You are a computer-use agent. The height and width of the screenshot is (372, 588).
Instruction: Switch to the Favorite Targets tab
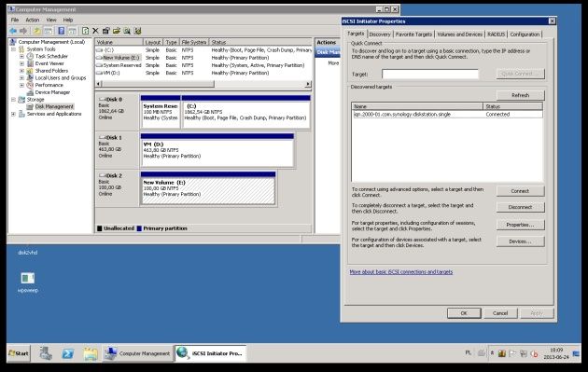(x=413, y=34)
